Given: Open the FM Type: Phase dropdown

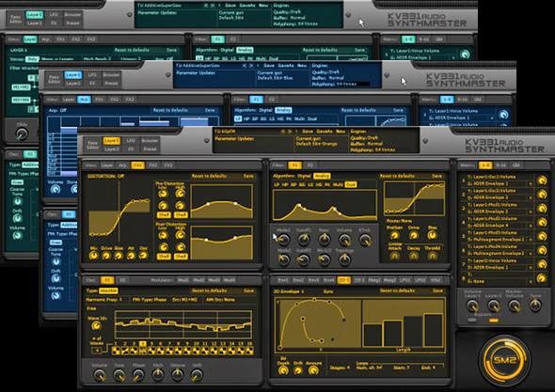Looking at the screenshot, I should (x=150, y=300).
